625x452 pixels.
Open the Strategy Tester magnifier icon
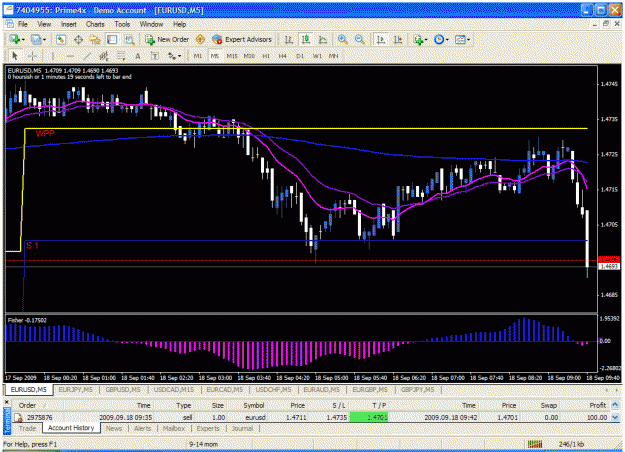click(129, 39)
